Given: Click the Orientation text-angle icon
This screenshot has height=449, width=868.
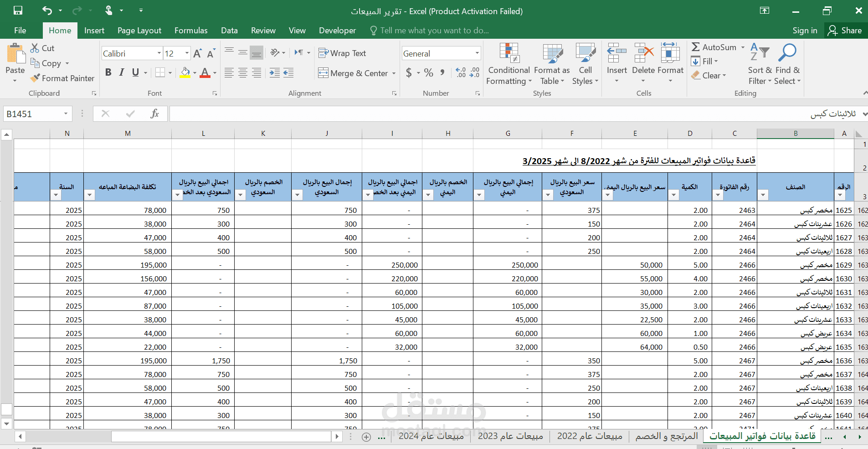Looking at the screenshot, I should (275, 53).
